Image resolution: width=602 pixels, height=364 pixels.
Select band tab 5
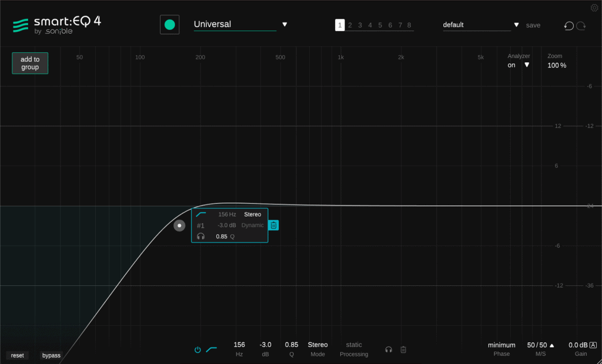[x=379, y=25]
